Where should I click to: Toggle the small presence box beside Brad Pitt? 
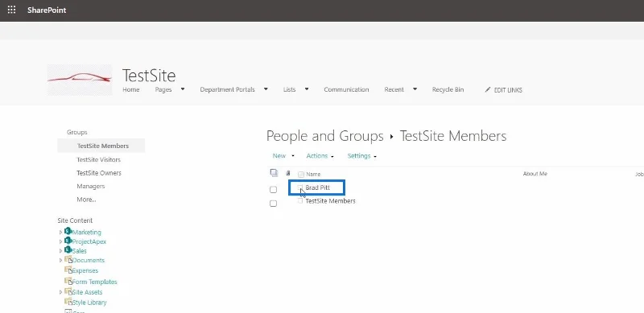[300, 187]
